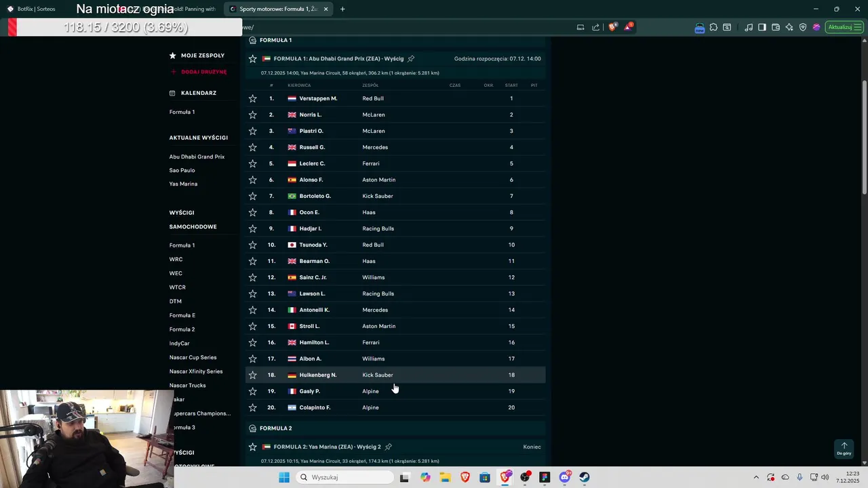Viewport: 868px width, 488px height.
Task: Open Brave Shields lion icon in address bar
Action: [613, 27]
